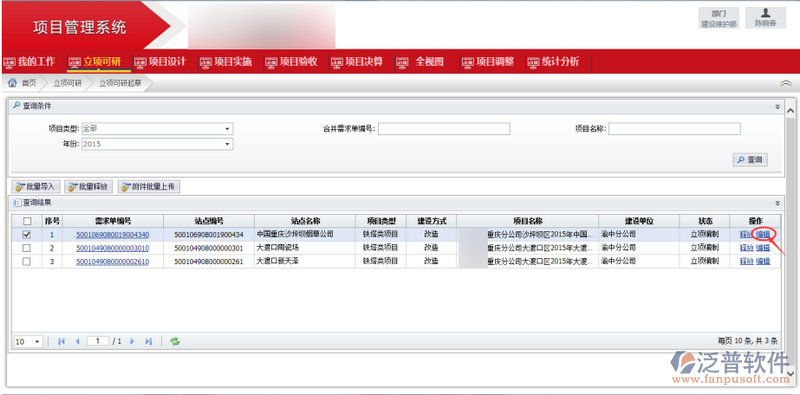This screenshot has width=800, height=395.
Task: Go to first page arrow icon
Action: [x=62, y=341]
